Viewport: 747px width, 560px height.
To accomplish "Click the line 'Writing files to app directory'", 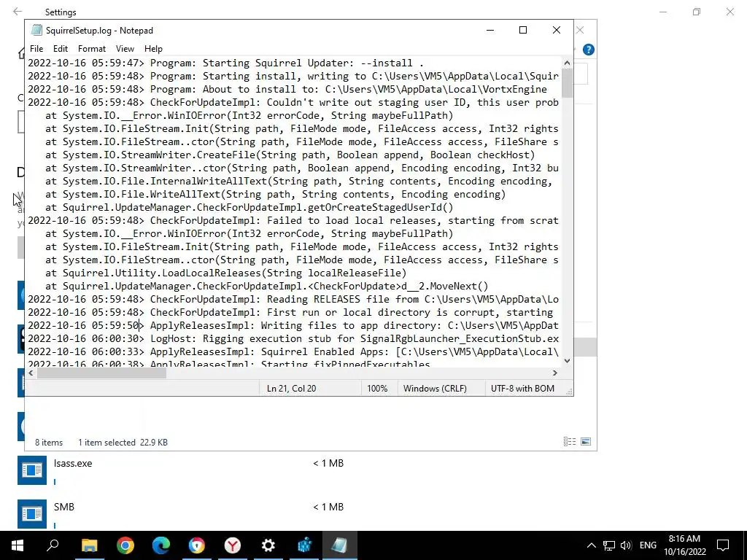I will [293, 325].
